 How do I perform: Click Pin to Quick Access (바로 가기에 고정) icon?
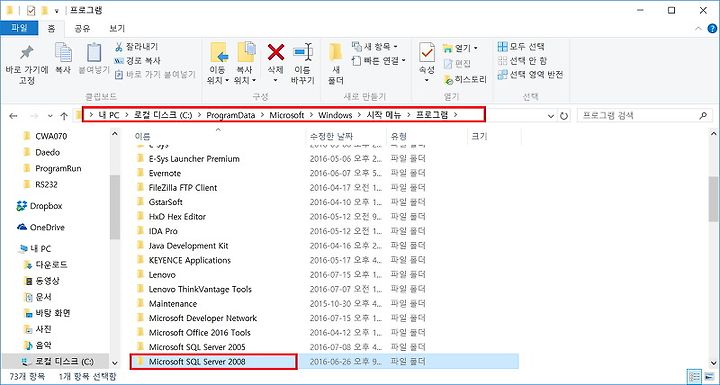tap(27, 52)
